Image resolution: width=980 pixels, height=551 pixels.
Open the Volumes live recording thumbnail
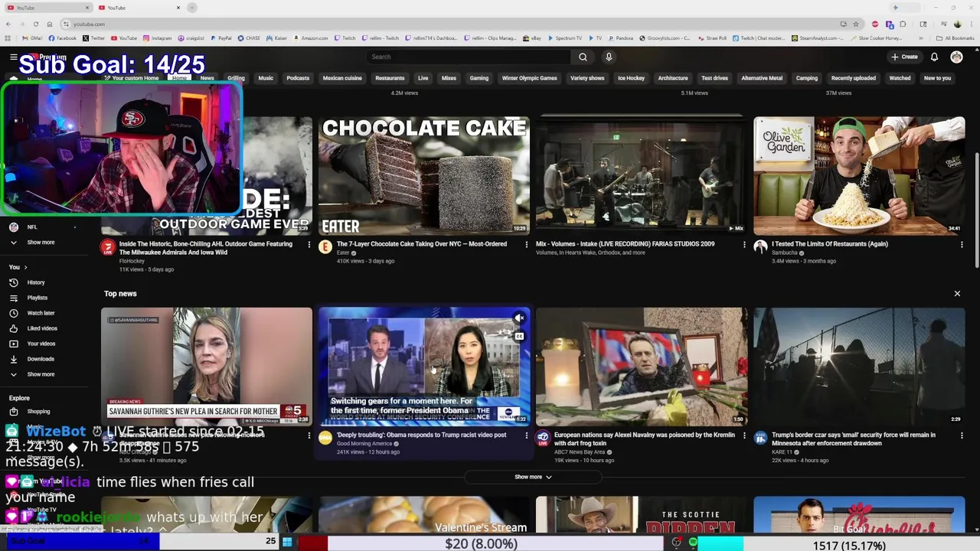642,176
